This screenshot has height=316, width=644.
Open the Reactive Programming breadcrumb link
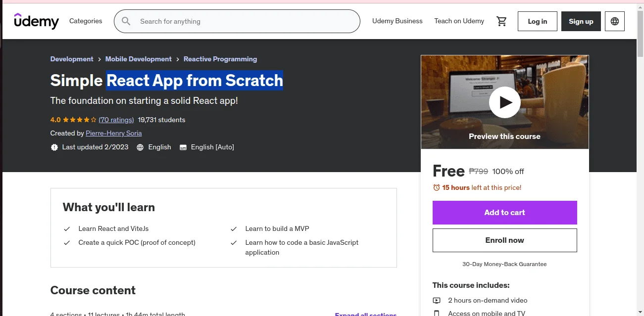click(220, 59)
